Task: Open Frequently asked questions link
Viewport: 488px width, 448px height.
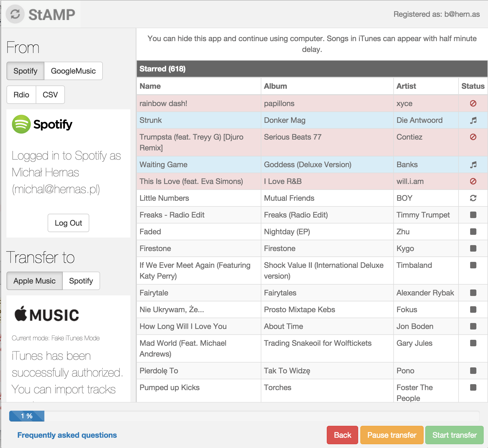Action: tap(67, 435)
